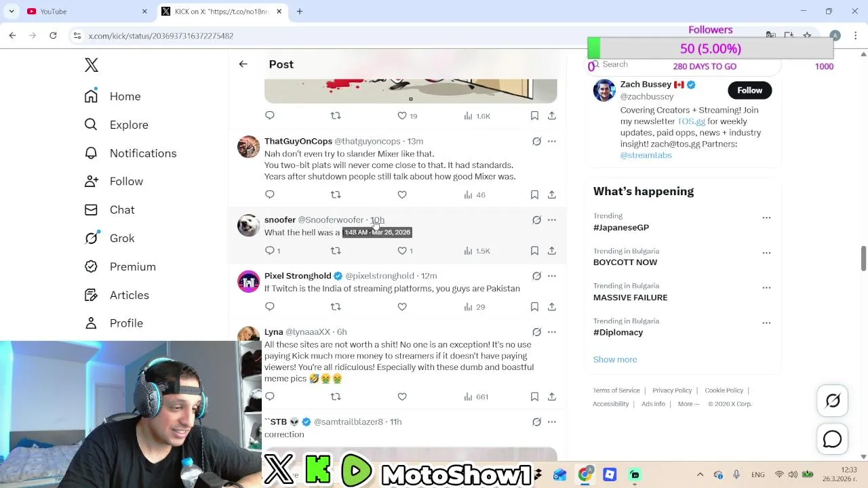The image size is (868, 488).
Task: Share Pixel Stronghold's reply
Action: click(552, 307)
